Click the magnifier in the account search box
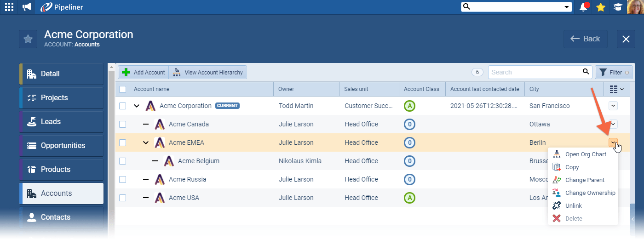Screen dimensions: 644x239 click(x=586, y=72)
